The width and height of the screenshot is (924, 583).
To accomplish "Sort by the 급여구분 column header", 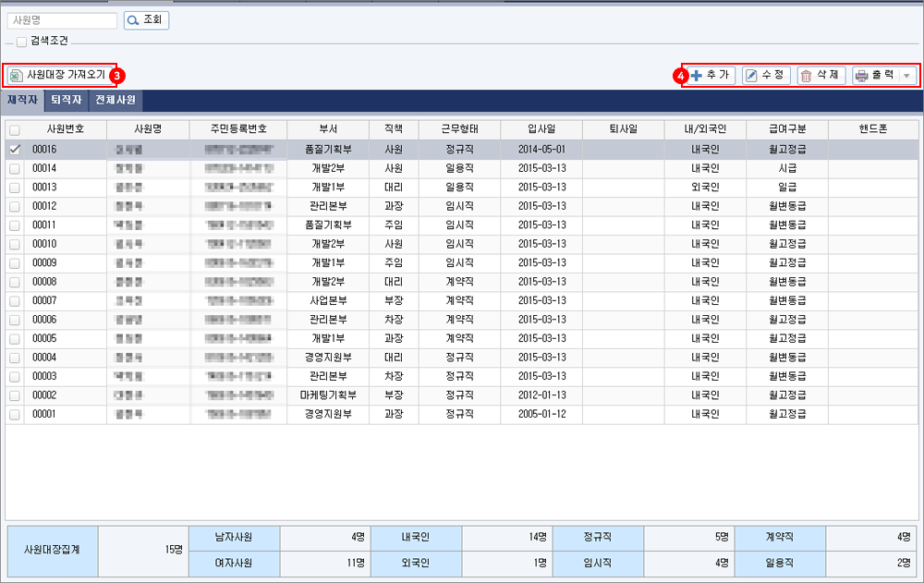I will 787,129.
